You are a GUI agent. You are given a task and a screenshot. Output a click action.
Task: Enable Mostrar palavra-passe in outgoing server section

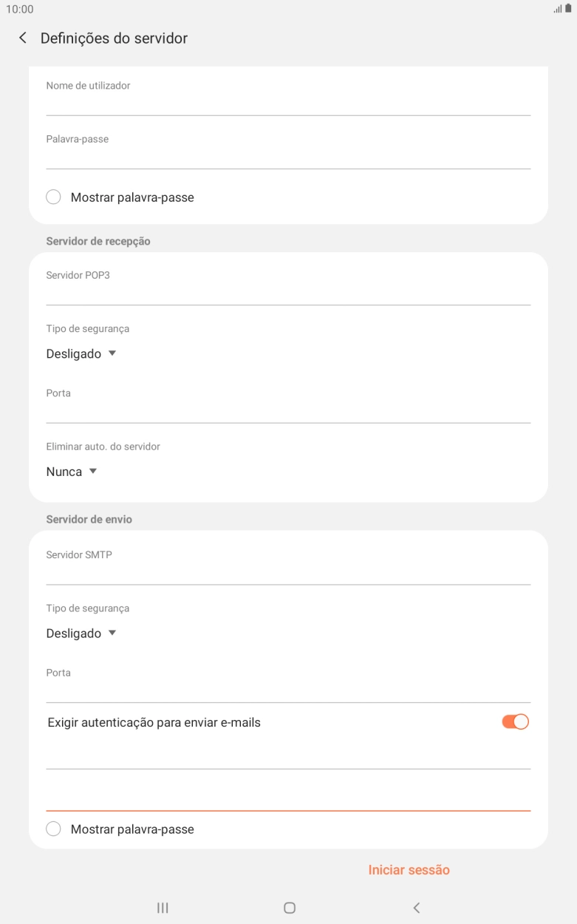coord(52,829)
